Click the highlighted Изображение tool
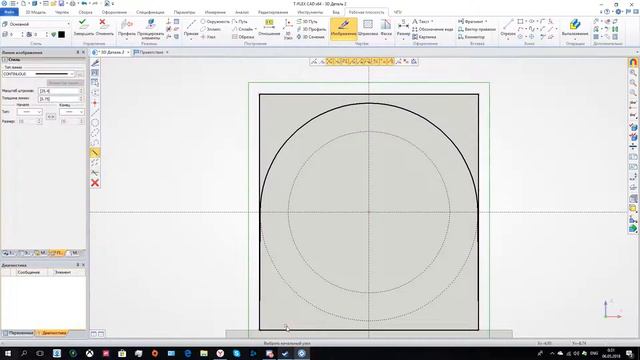 point(343,29)
